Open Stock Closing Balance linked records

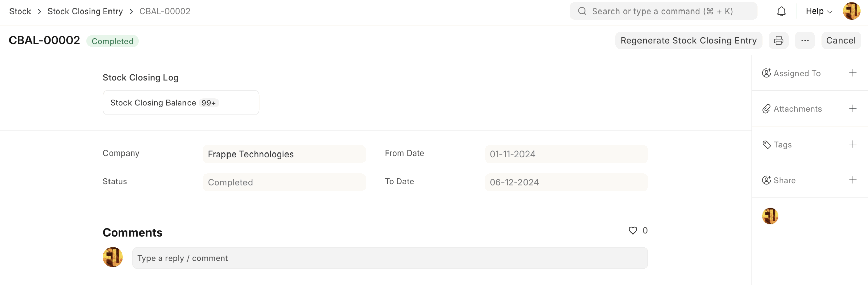click(x=153, y=103)
